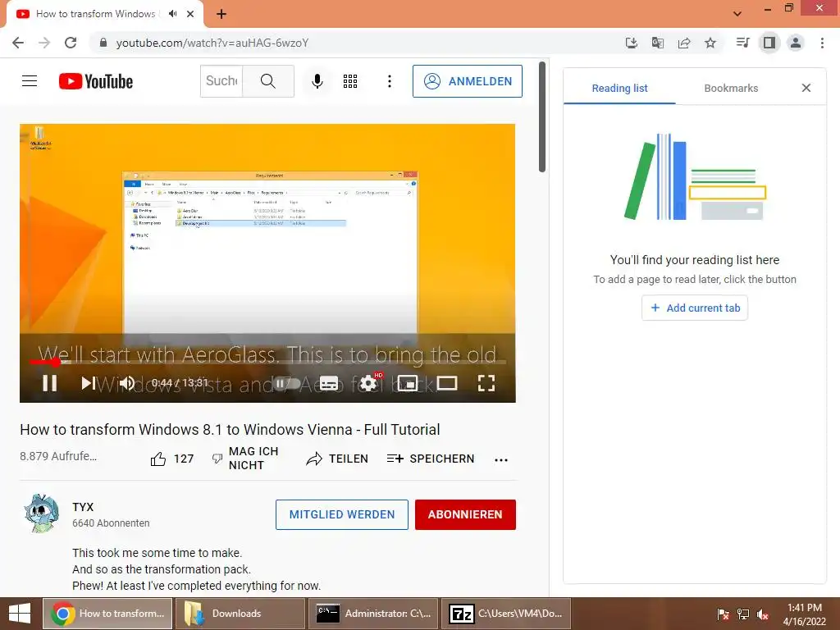Click MITGLIED WERDEN join button

tap(342, 514)
